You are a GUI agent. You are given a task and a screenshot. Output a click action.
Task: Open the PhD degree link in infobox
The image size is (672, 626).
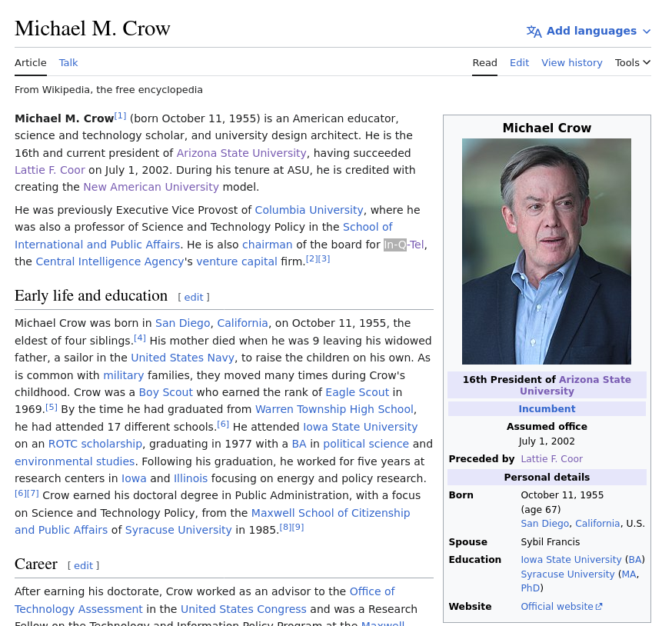click(531, 588)
